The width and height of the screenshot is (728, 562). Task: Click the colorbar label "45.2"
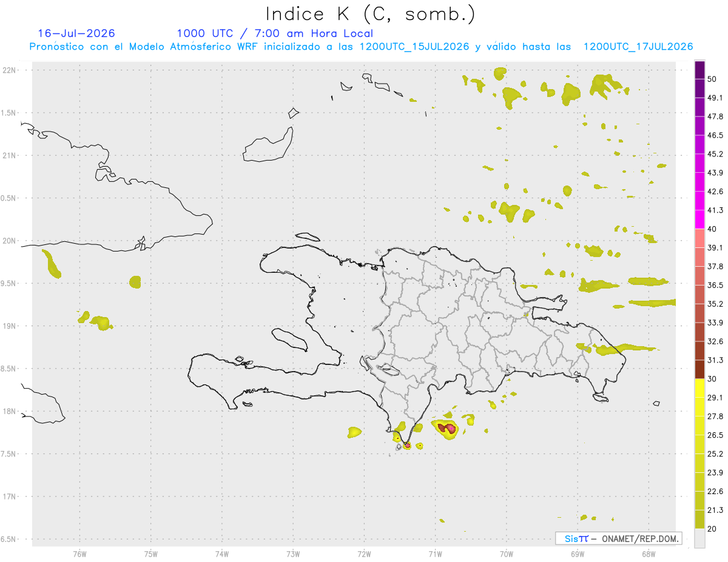715,154
